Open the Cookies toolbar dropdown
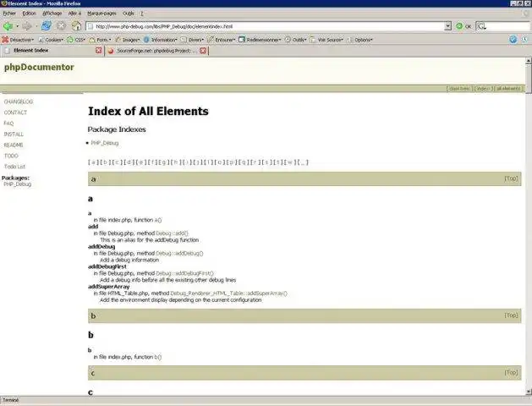Screen dimensions: 532x406 tap(51, 40)
